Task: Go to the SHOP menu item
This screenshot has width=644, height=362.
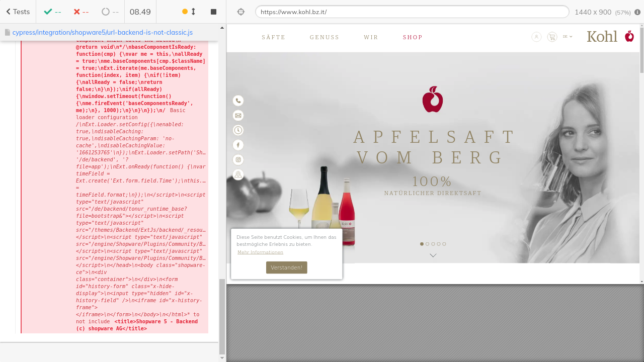Action: click(x=413, y=37)
